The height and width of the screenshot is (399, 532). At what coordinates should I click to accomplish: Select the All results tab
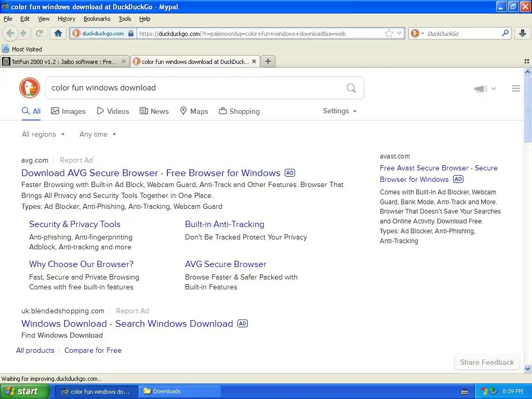(x=31, y=111)
